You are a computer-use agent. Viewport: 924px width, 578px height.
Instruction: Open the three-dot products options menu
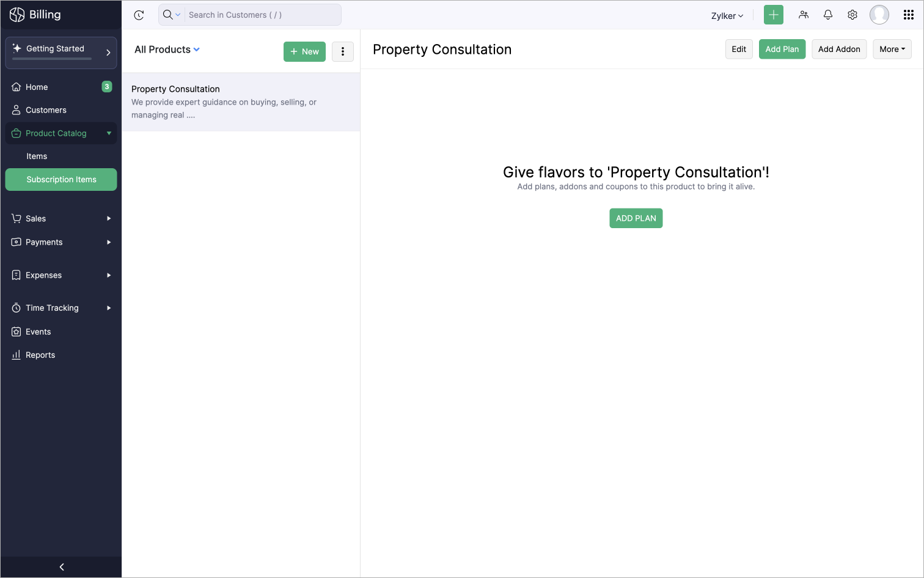coord(343,51)
